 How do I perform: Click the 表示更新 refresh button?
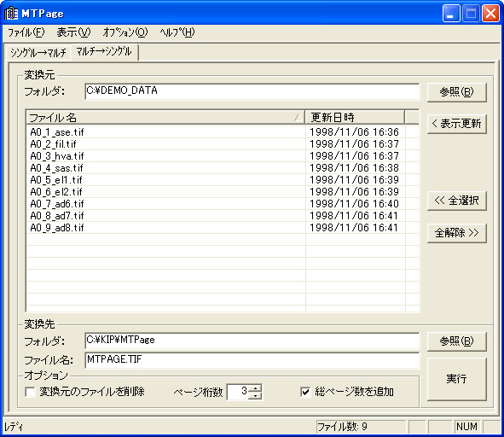pyautogui.click(x=457, y=124)
